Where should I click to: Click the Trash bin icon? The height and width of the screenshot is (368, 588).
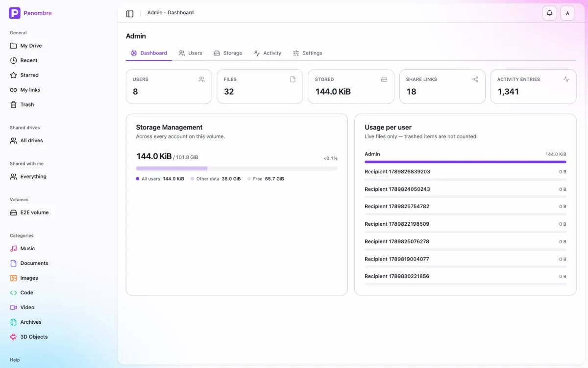point(14,105)
